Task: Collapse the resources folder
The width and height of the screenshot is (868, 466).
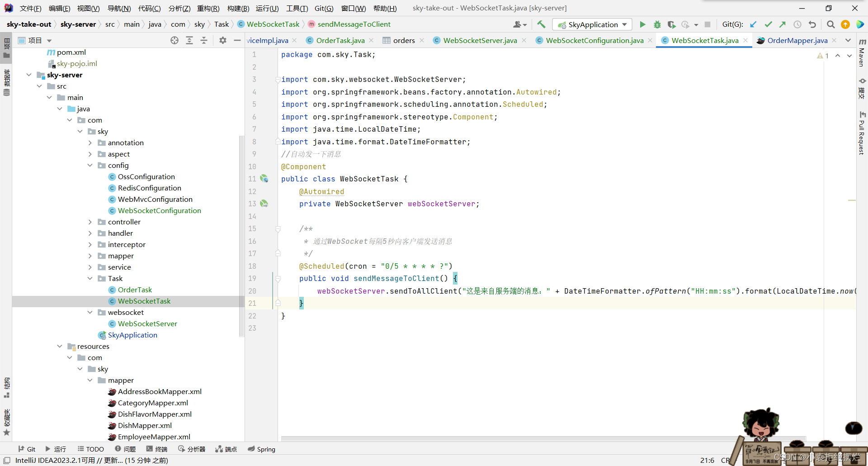Action: point(60,346)
